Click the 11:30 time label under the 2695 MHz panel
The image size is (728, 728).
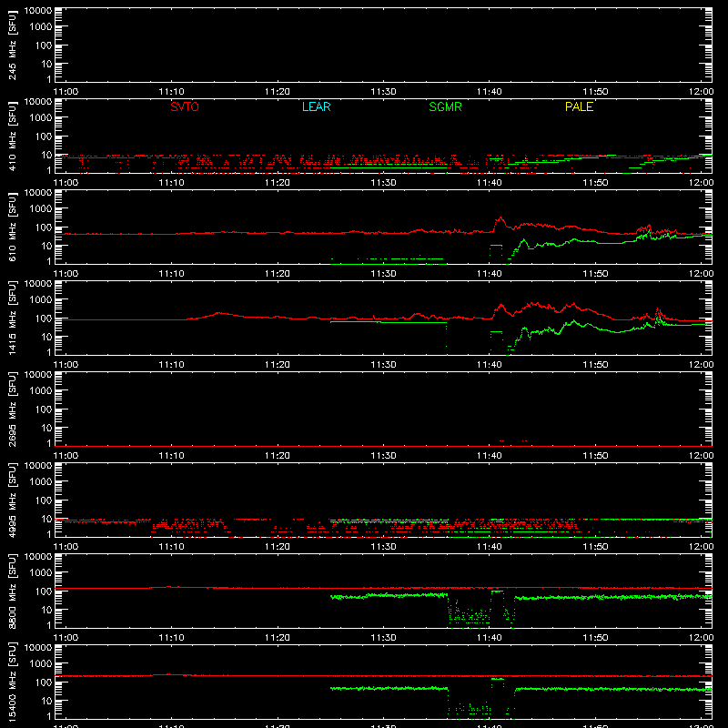pos(383,456)
